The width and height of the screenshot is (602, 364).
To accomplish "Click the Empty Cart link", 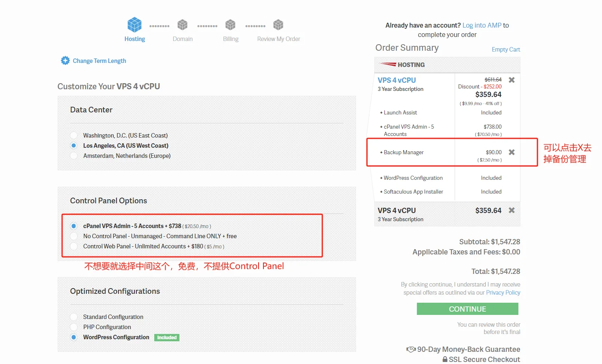I will click(x=506, y=50).
